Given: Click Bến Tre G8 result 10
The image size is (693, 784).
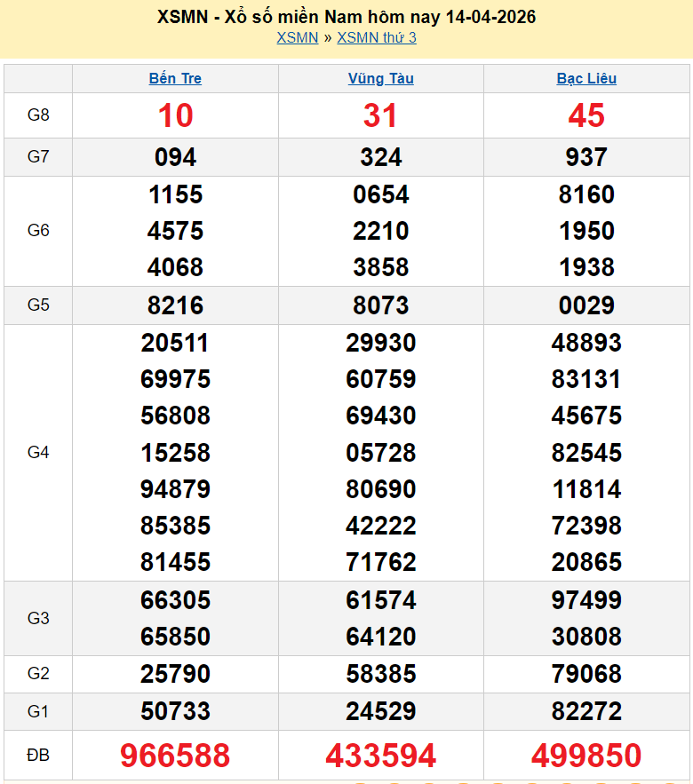Looking at the screenshot, I should coord(175,115).
